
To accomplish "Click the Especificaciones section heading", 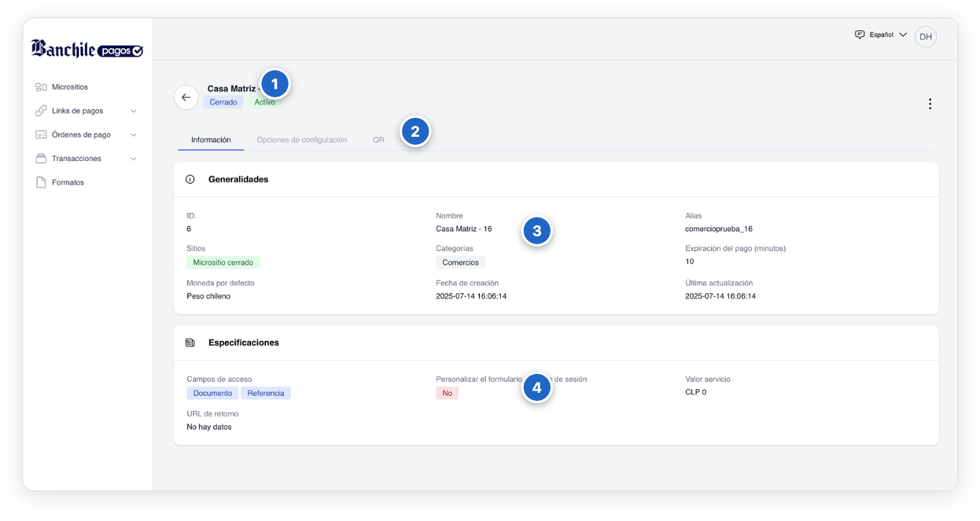I will coord(243,342).
